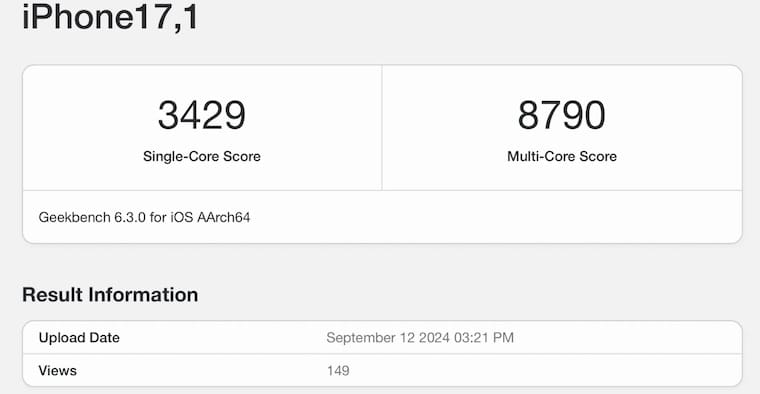Select the 149 views count
The width and height of the screenshot is (760, 394).
point(338,371)
